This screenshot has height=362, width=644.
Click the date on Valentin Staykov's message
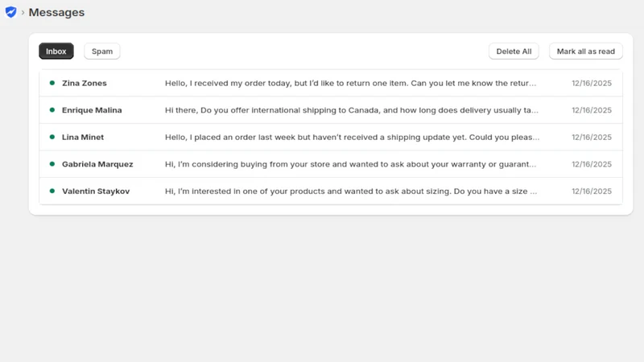pos(592,191)
